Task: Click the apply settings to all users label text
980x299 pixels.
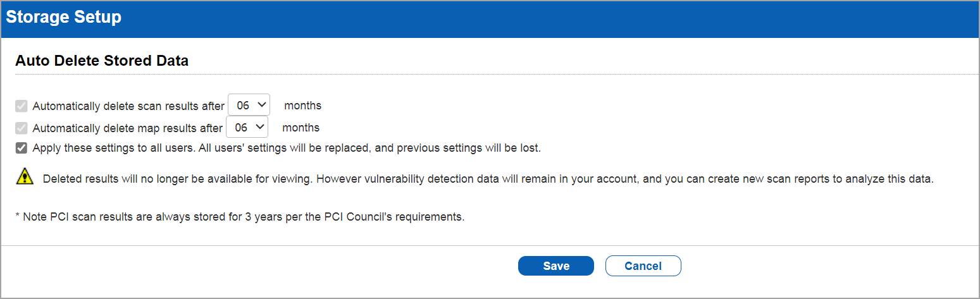Action: [287, 149]
